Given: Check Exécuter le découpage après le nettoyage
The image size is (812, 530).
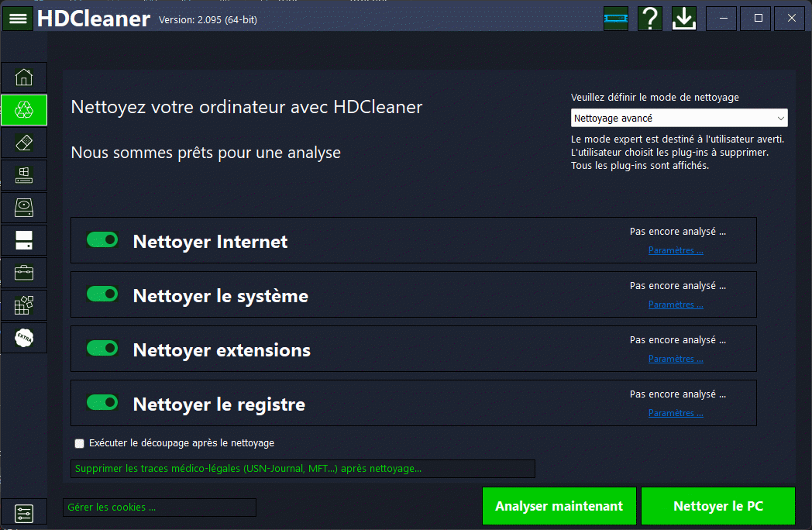Looking at the screenshot, I should pyautogui.click(x=79, y=444).
